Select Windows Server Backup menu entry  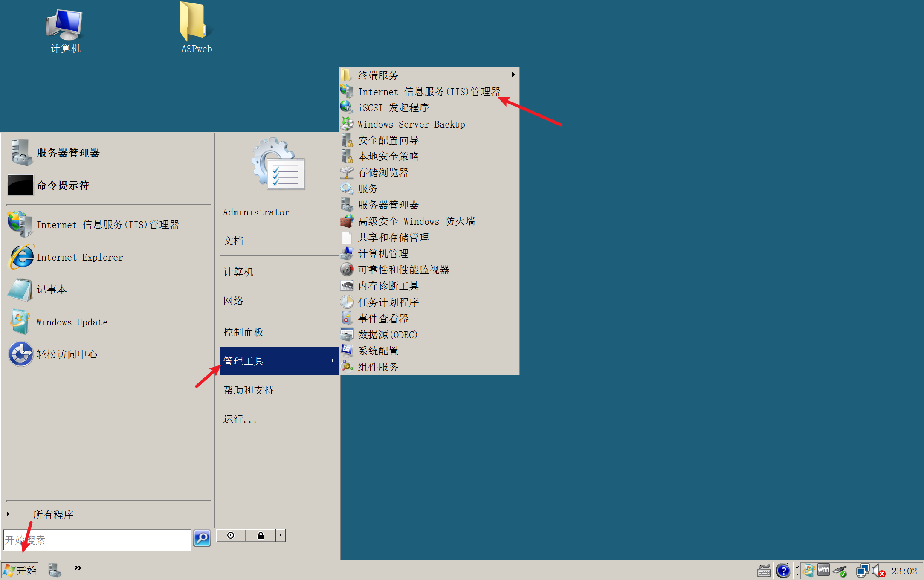(x=411, y=124)
